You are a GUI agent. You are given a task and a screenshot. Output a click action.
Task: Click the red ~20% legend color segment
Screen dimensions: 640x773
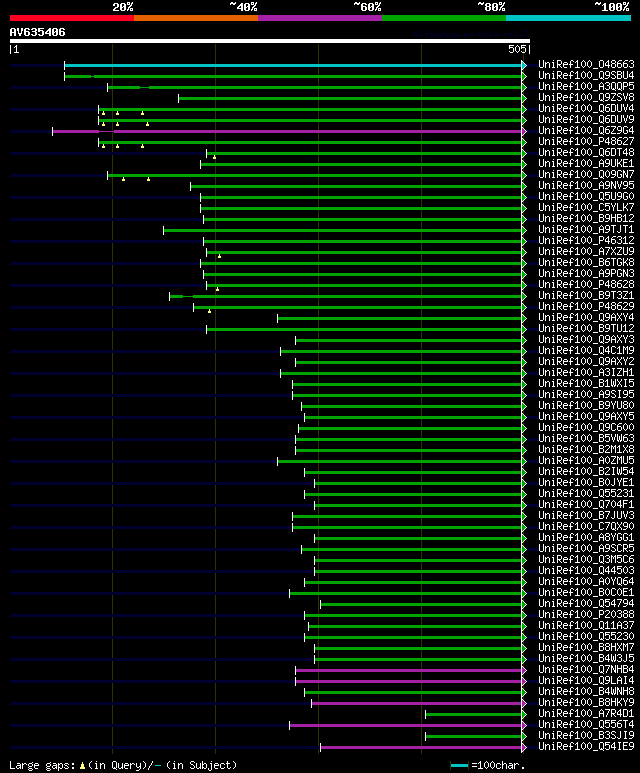(x=72, y=18)
